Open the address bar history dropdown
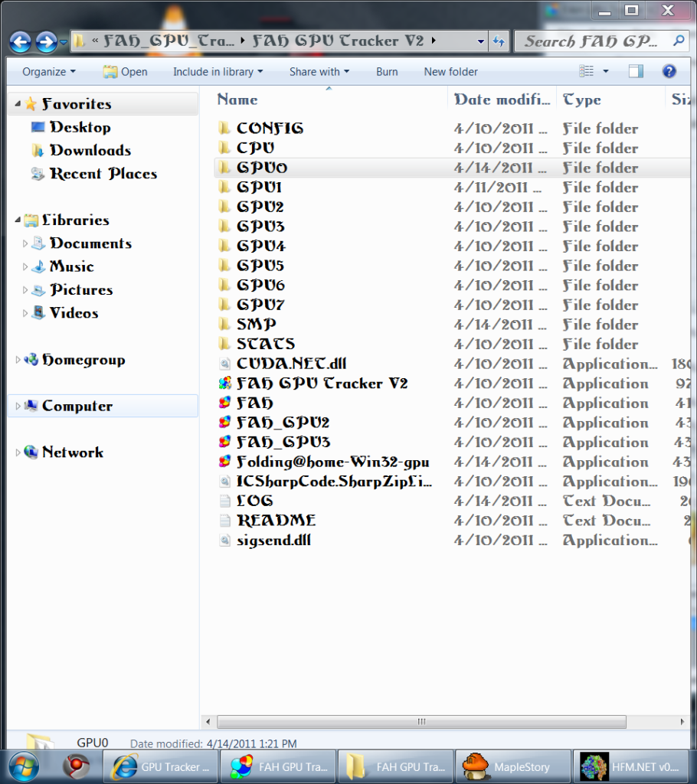The height and width of the screenshot is (784, 697). coord(480,41)
